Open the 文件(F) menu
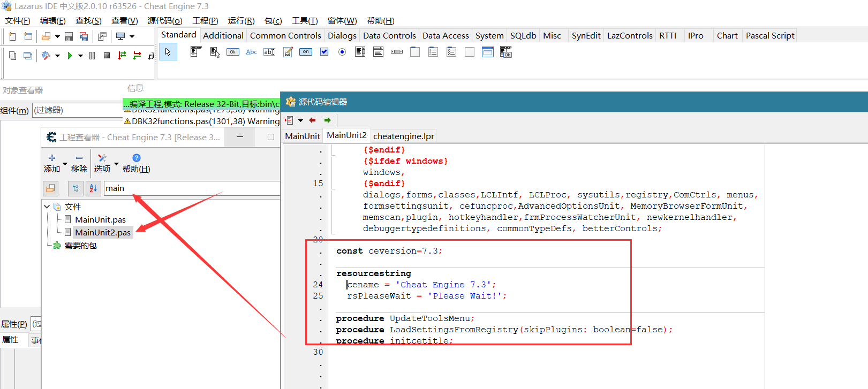Viewport: 868px width, 389px height. (x=18, y=21)
